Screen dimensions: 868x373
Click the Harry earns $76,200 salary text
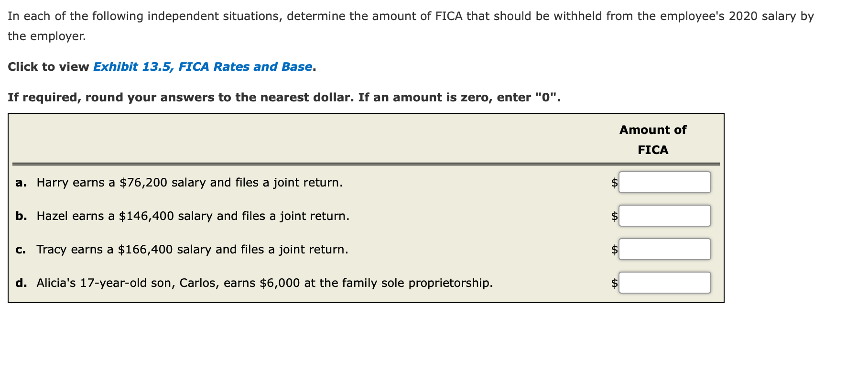(x=190, y=183)
